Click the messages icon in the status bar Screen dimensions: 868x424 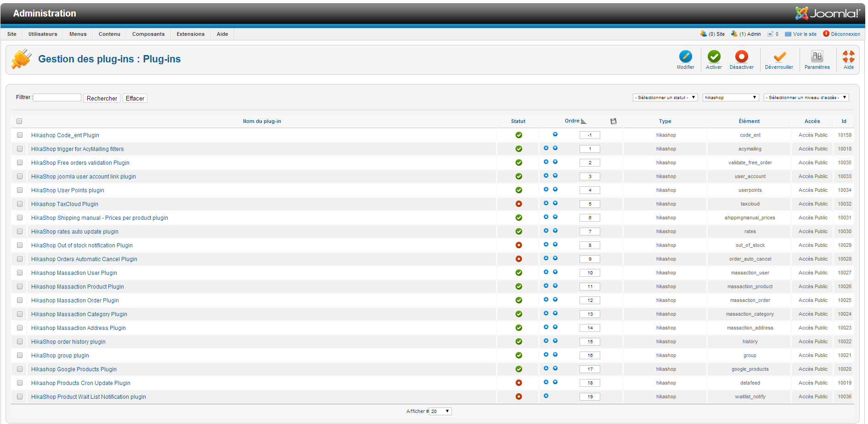pos(770,34)
